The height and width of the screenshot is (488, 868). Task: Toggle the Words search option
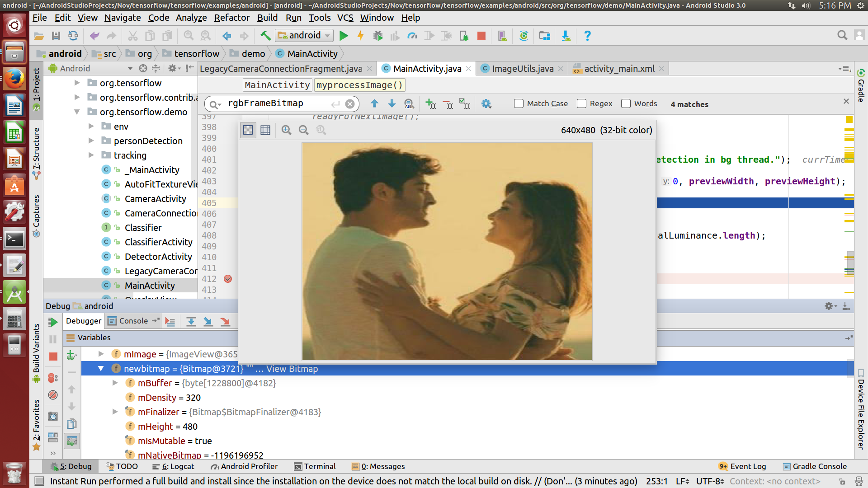pos(626,103)
